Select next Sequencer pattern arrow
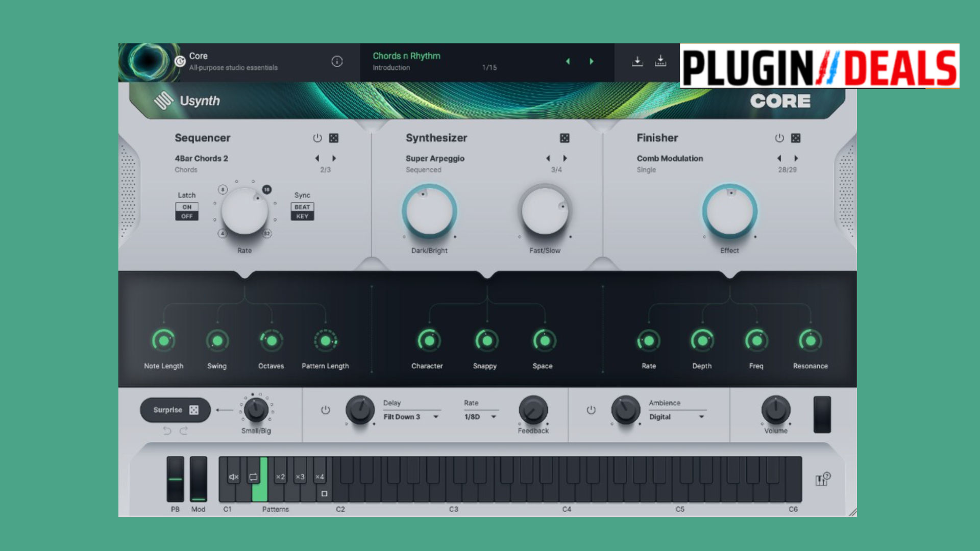This screenshot has height=551, width=980. pos(334,159)
